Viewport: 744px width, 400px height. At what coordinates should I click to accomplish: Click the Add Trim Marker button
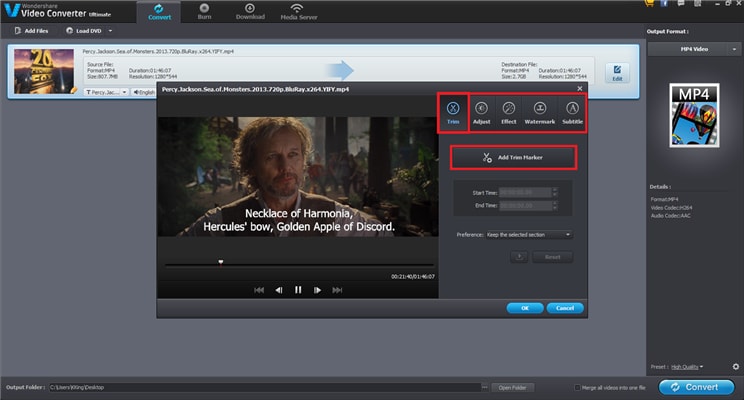click(513, 158)
